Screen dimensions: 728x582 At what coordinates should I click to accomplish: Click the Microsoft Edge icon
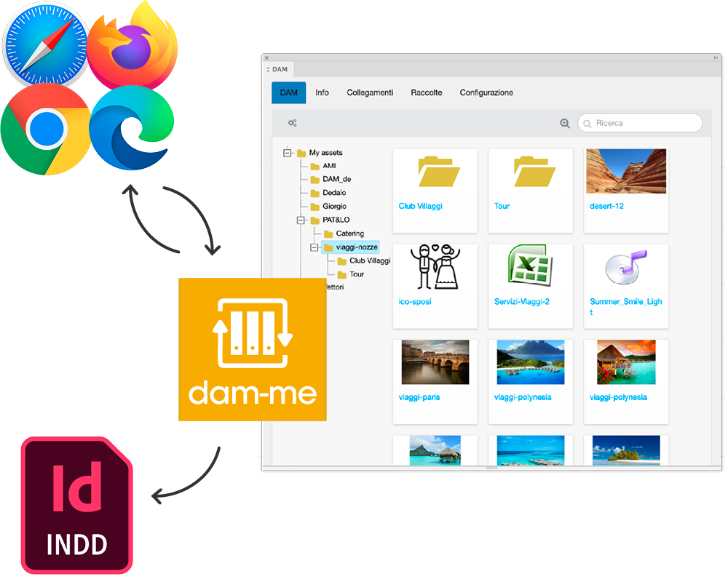132,127
